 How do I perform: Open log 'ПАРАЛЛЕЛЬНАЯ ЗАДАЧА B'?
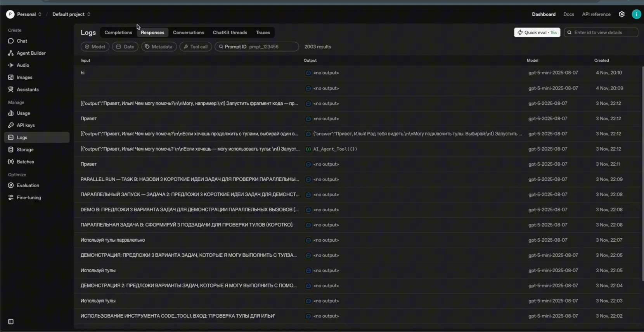click(x=357, y=225)
